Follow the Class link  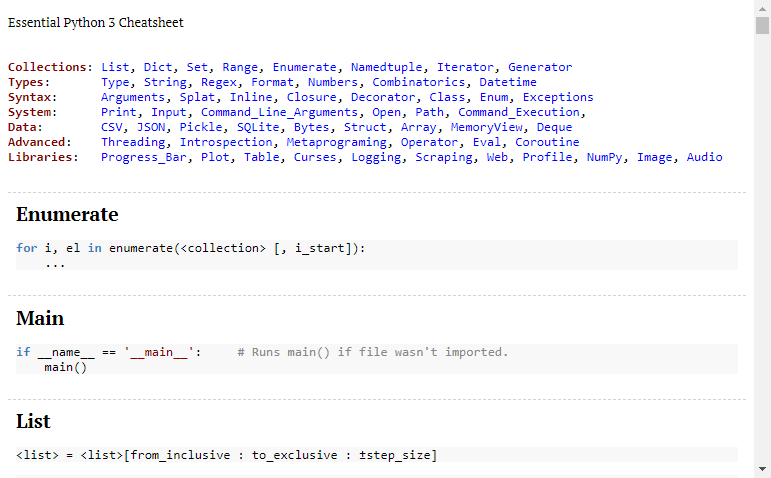[447, 97]
